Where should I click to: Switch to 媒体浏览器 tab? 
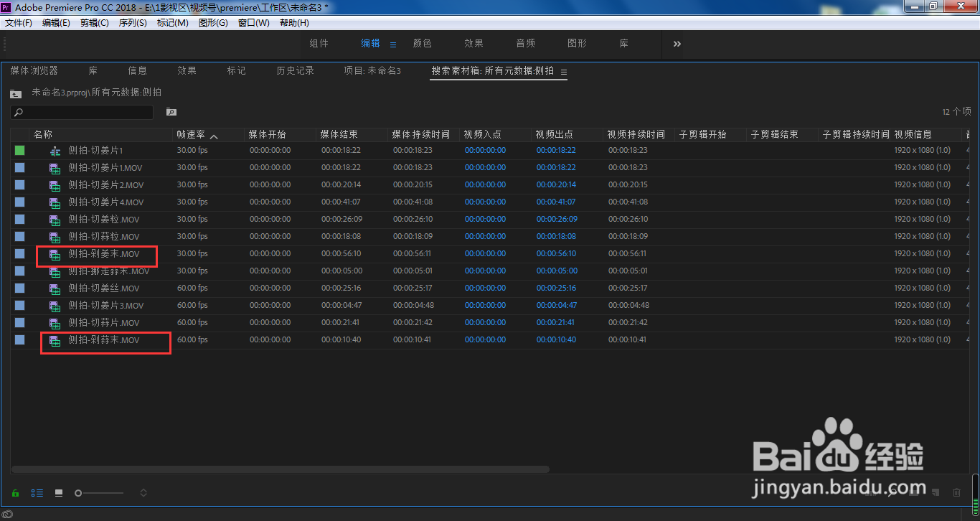(x=34, y=70)
